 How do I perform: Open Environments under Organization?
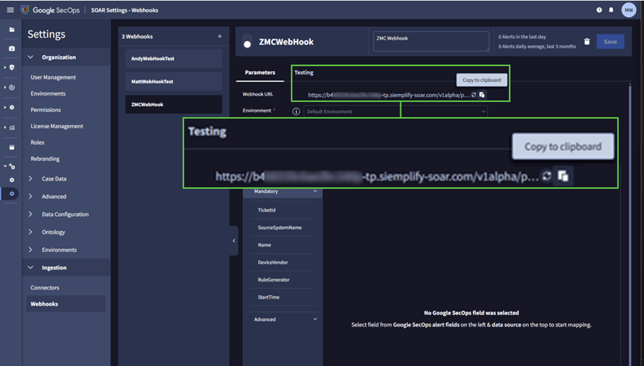coord(48,94)
